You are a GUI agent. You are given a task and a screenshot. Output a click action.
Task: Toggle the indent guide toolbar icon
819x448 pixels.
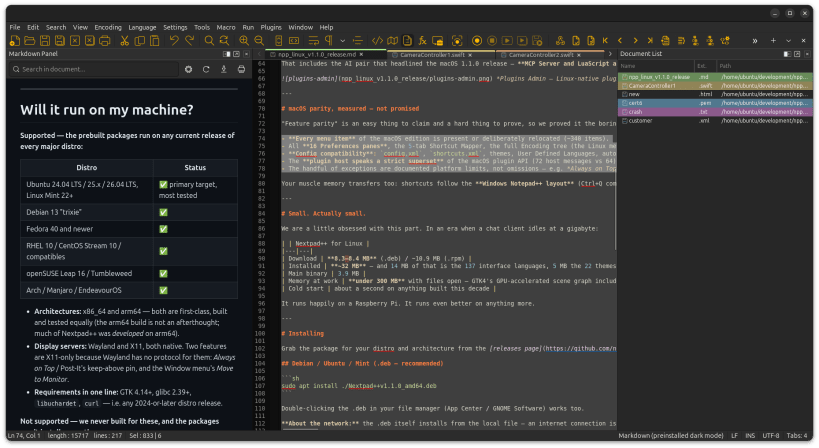(358, 41)
